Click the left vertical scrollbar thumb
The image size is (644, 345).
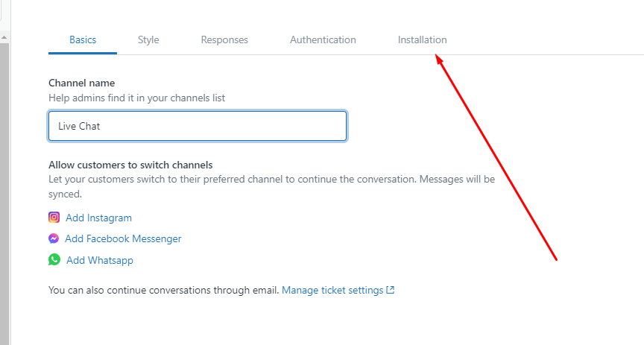pos(4,186)
